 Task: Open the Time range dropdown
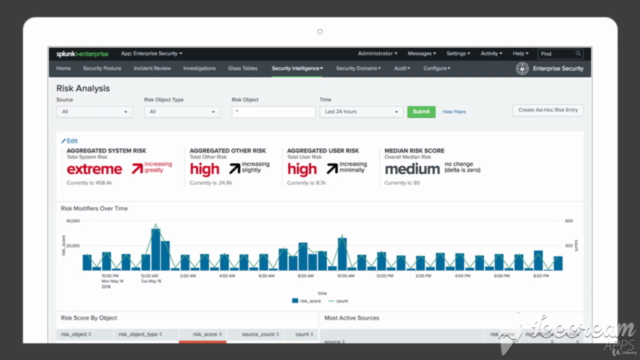pyautogui.click(x=361, y=112)
